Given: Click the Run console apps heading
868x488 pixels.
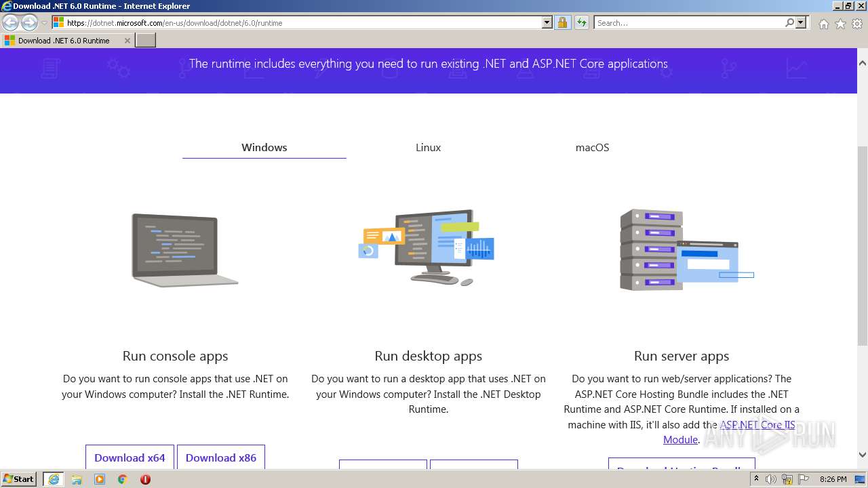Looking at the screenshot, I should 175,356.
